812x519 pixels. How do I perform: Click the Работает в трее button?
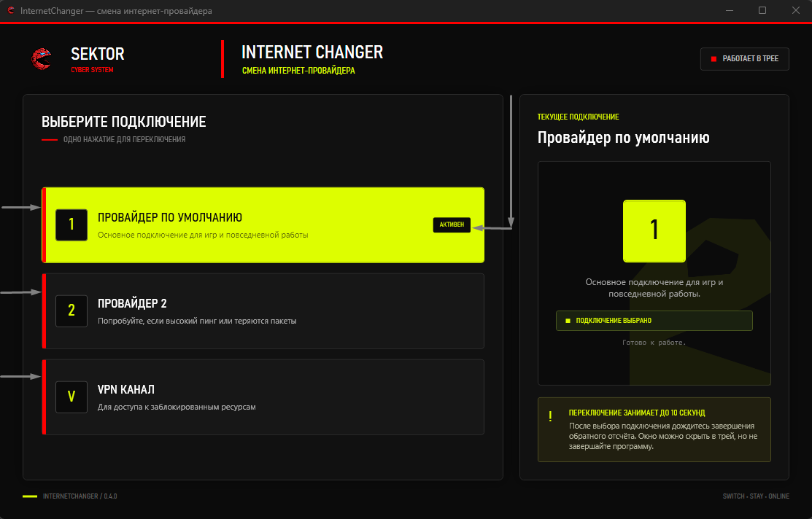(x=745, y=59)
